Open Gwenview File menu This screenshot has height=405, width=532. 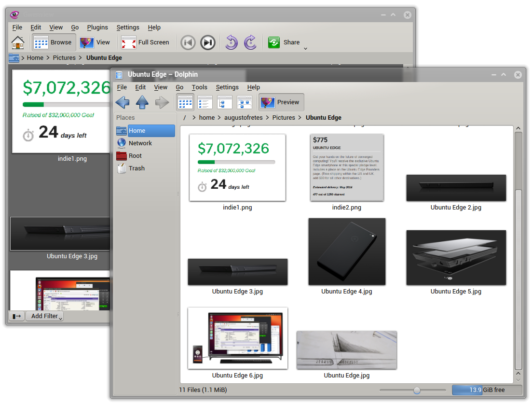click(17, 28)
